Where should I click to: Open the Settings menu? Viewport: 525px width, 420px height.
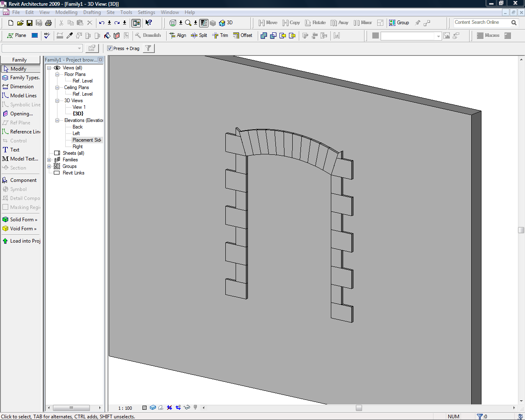pyautogui.click(x=146, y=12)
